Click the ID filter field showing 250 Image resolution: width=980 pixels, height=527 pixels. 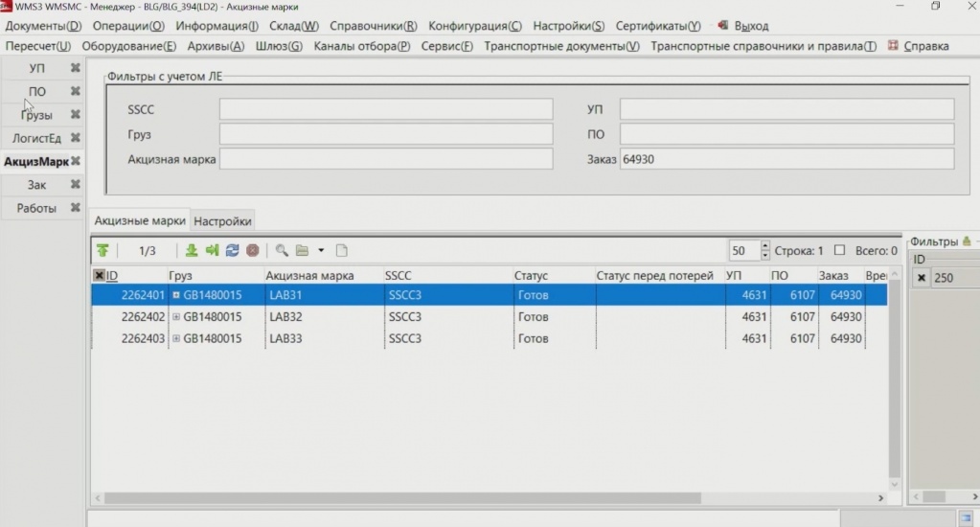954,278
